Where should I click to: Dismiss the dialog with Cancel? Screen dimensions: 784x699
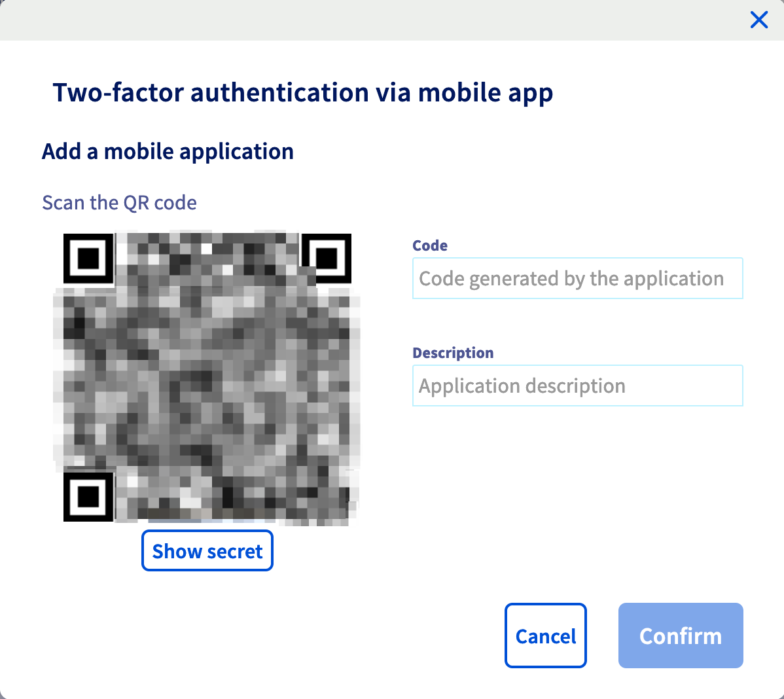pyautogui.click(x=546, y=635)
